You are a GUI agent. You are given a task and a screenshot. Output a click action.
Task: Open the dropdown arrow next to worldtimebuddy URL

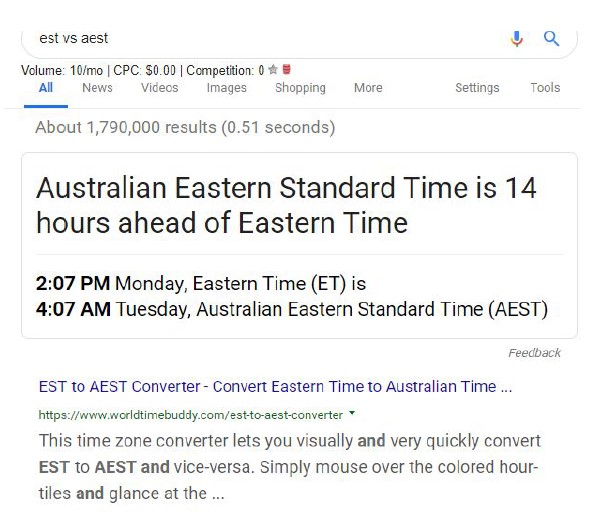tap(352, 413)
